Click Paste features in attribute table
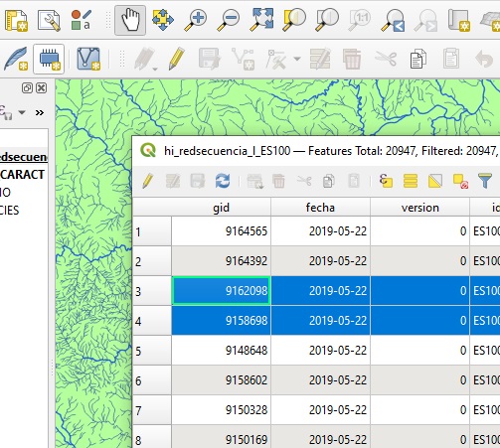Image resolution: width=500 pixels, height=448 pixels. coord(354,182)
